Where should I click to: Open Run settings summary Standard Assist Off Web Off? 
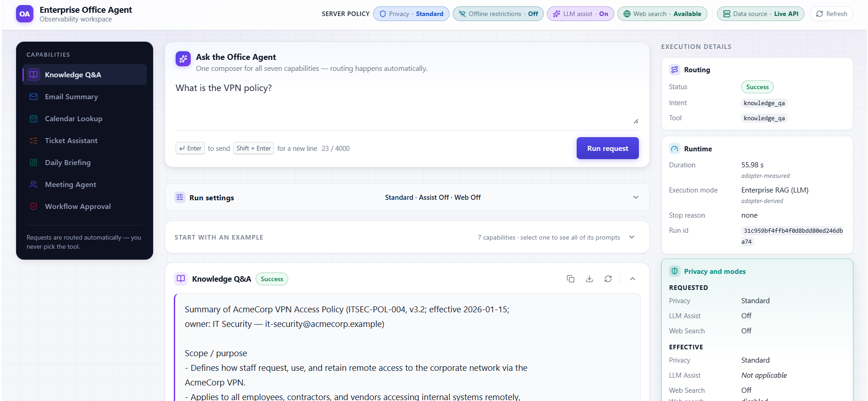tap(433, 197)
